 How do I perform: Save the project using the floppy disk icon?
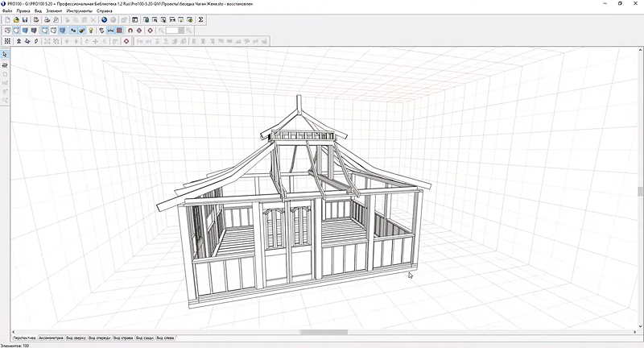(x=27, y=19)
